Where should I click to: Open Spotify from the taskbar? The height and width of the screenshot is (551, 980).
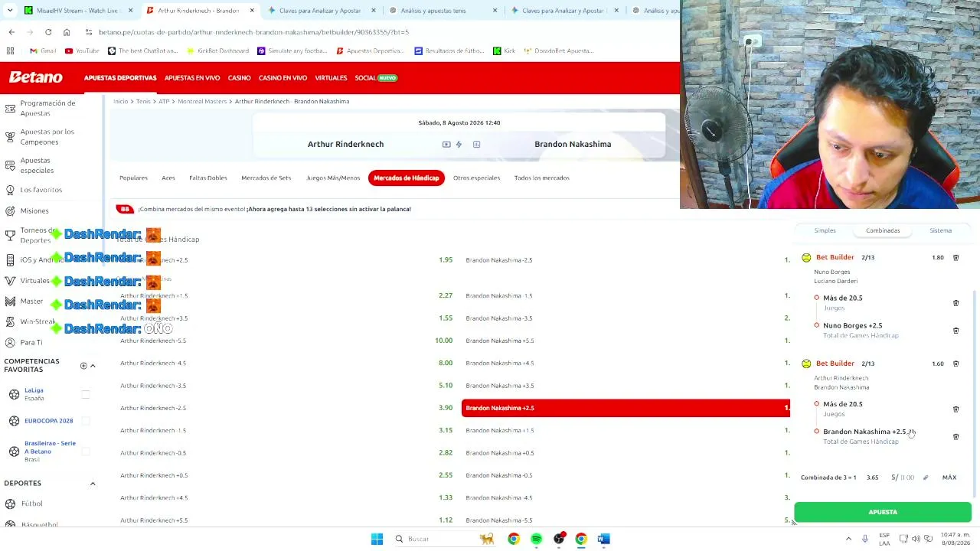click(536, 539)
